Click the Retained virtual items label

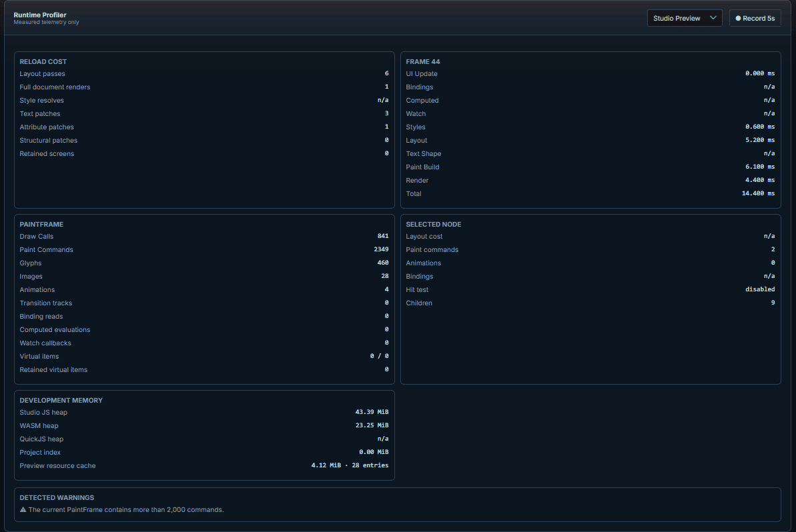(53, 370)
